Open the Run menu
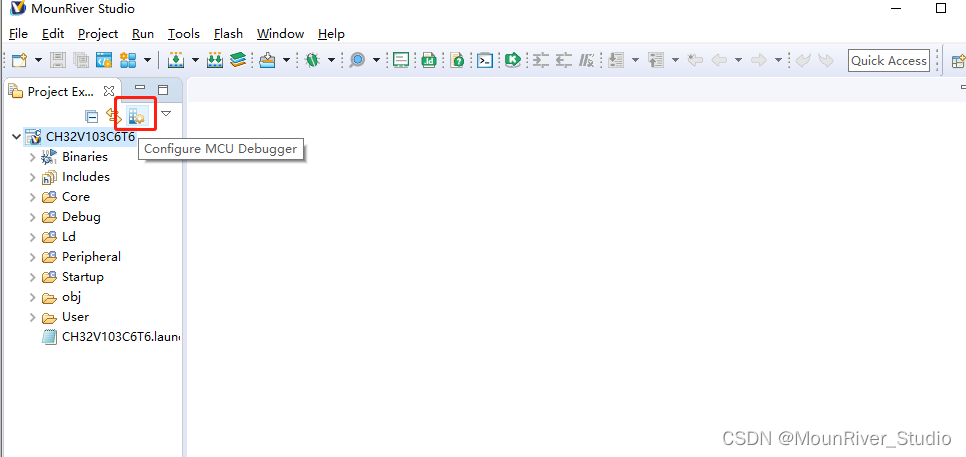Viewport: 966px width, 457px height. 143,34
